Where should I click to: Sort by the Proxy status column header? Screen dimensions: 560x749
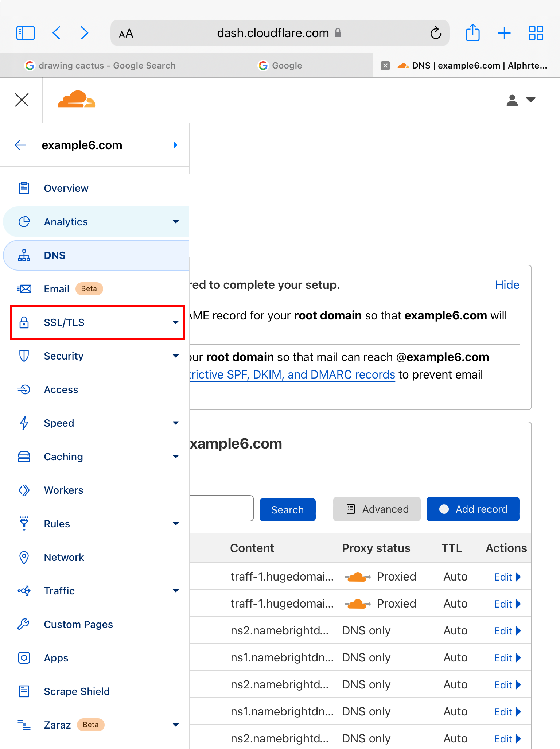(376, 548)
